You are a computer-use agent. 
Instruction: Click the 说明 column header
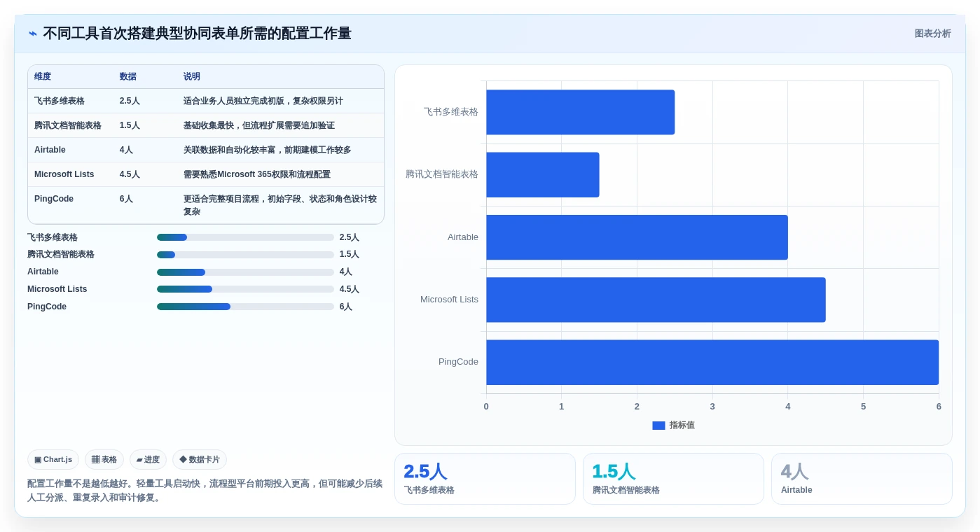[x=192, y=76]
